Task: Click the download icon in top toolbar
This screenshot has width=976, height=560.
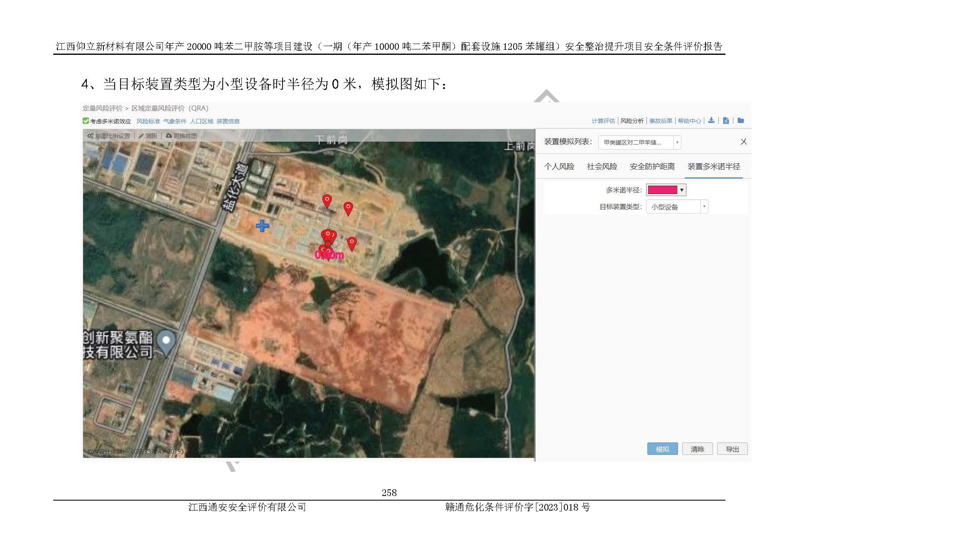Action: 711,120
